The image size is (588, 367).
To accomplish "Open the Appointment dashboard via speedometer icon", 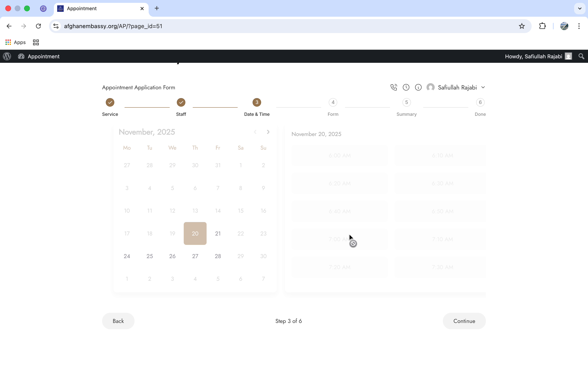I will [21, 56].
